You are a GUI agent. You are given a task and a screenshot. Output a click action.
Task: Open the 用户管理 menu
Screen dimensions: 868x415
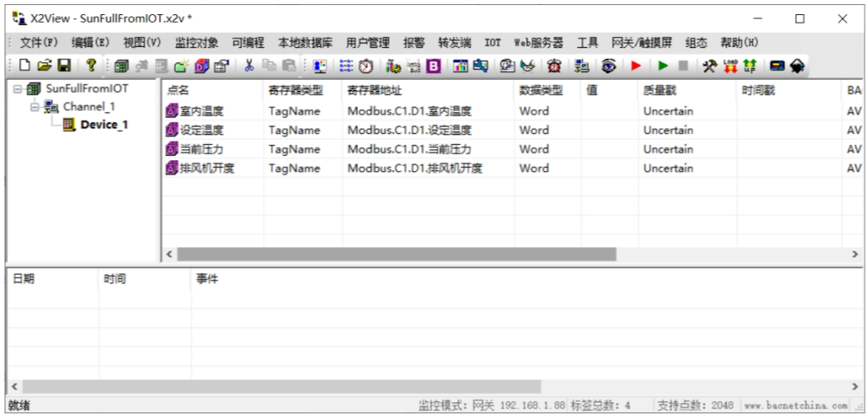[368, 43]
